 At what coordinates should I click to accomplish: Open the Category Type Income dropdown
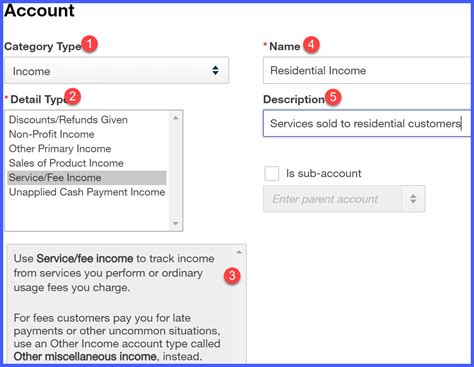click(x=117, y=70)
